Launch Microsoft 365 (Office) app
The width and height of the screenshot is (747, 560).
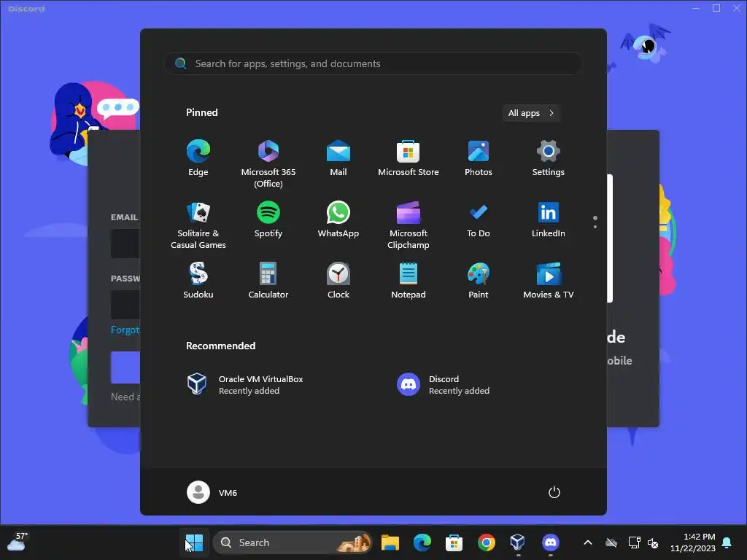268,163
